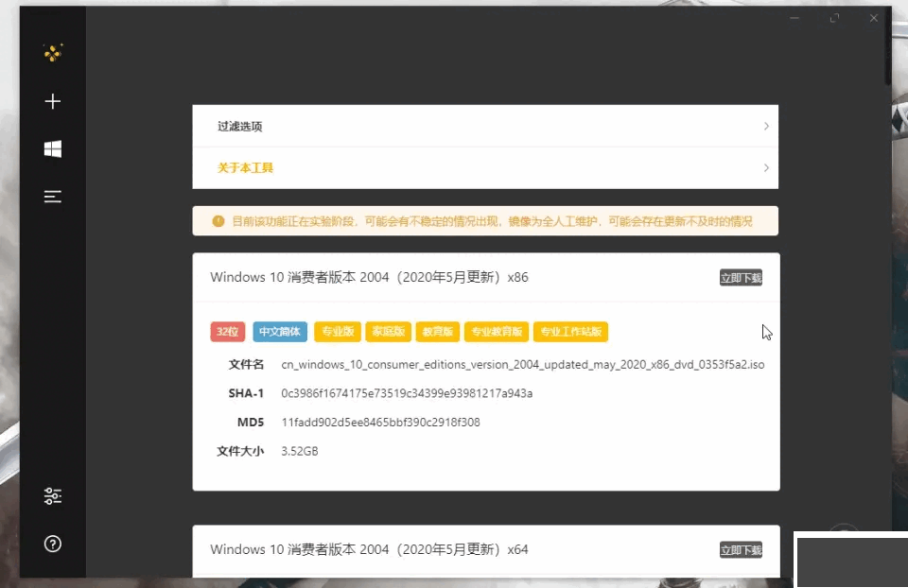Image resolution: width=908 pixels, height=588 pixels.
Task: Click the 家庭版 edition tag
Action: pos(388,332)
